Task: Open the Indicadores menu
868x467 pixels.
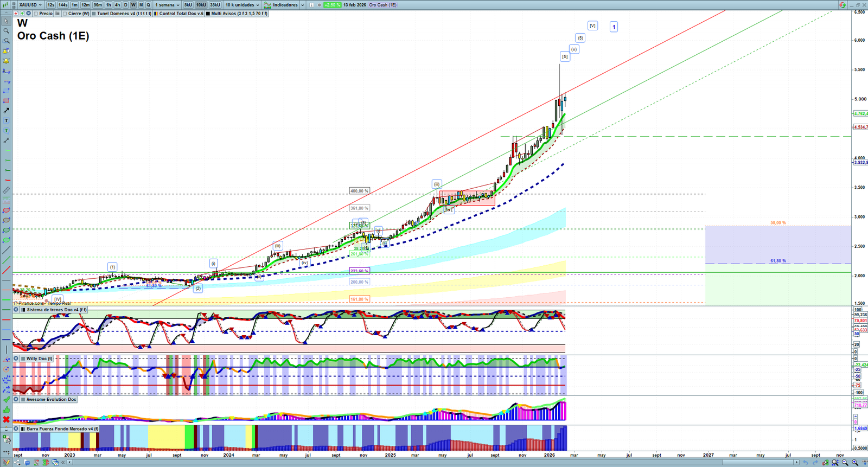Action: [x=284, y=5]
